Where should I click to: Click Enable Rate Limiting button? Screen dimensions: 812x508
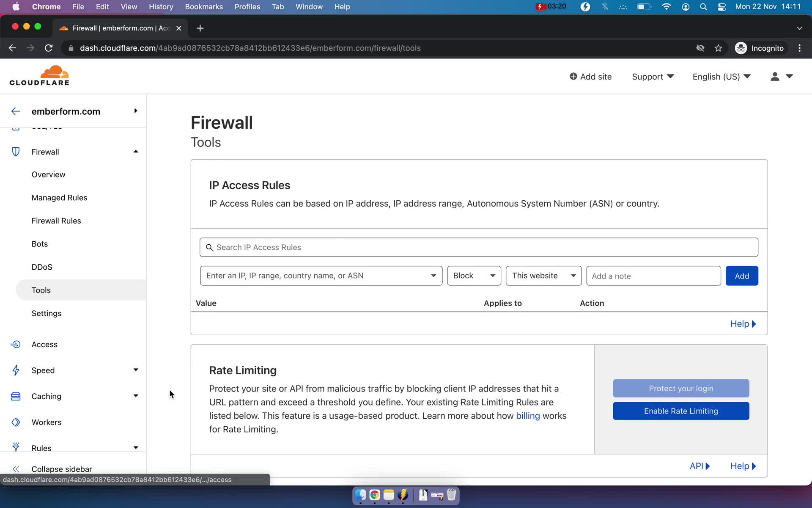tap(681, 411)
